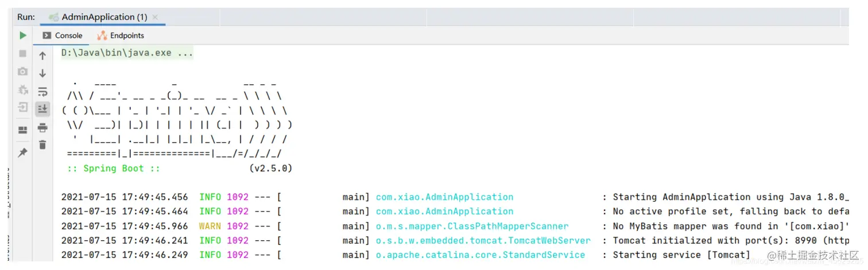
Task: Print console output with the printer icon
Action: (x=42, y=127)
